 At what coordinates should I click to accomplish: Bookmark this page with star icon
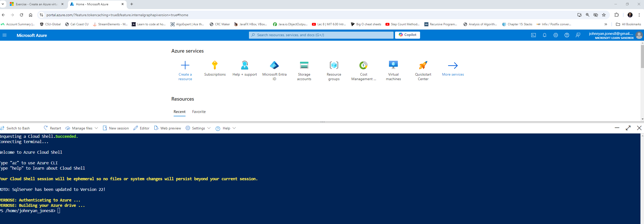[x=604, y=15]
